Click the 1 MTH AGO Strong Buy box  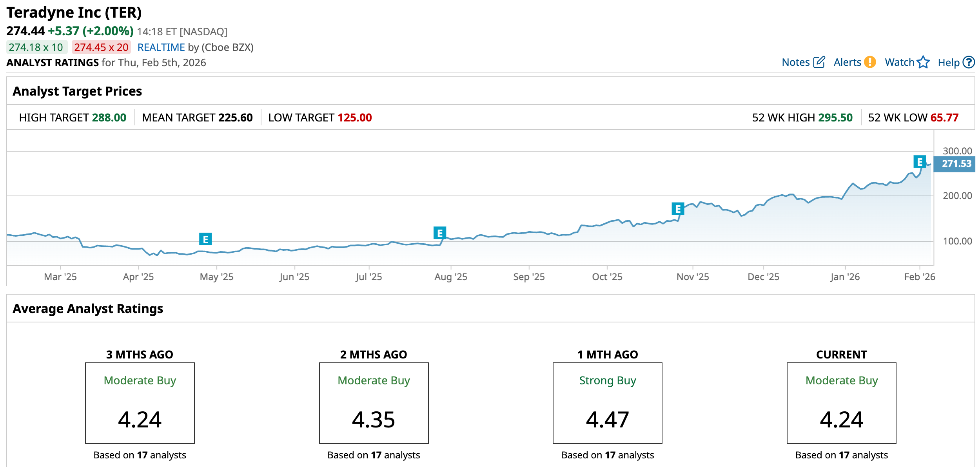coord(607,403)
